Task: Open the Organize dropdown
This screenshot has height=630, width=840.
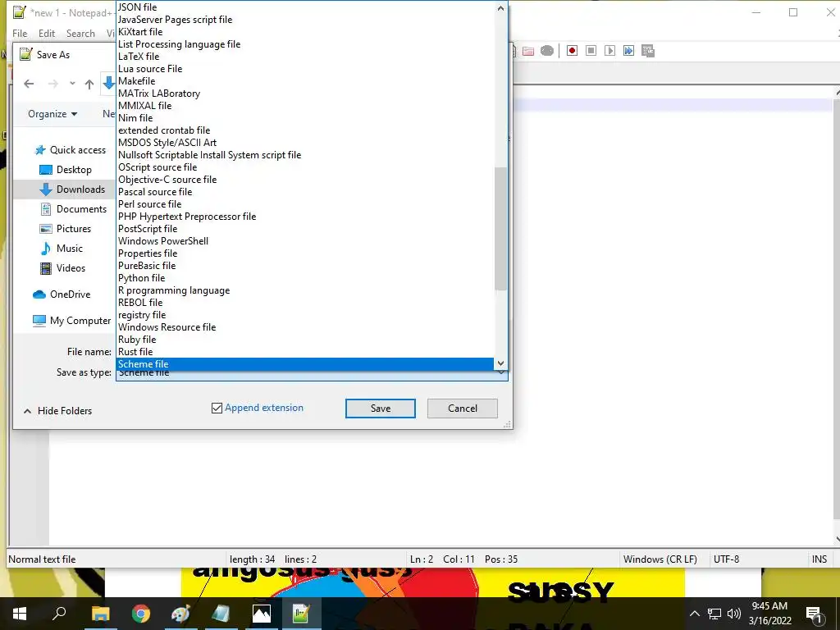Action: [52, 114]
